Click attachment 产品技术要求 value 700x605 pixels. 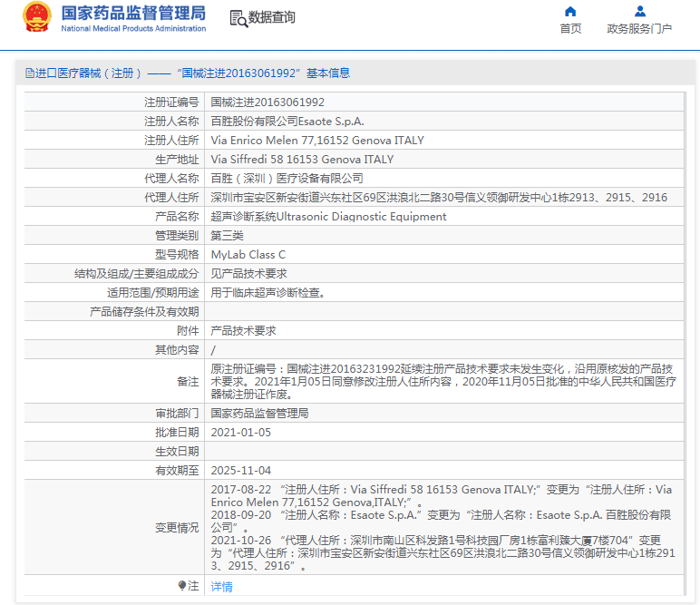point(243,331)
